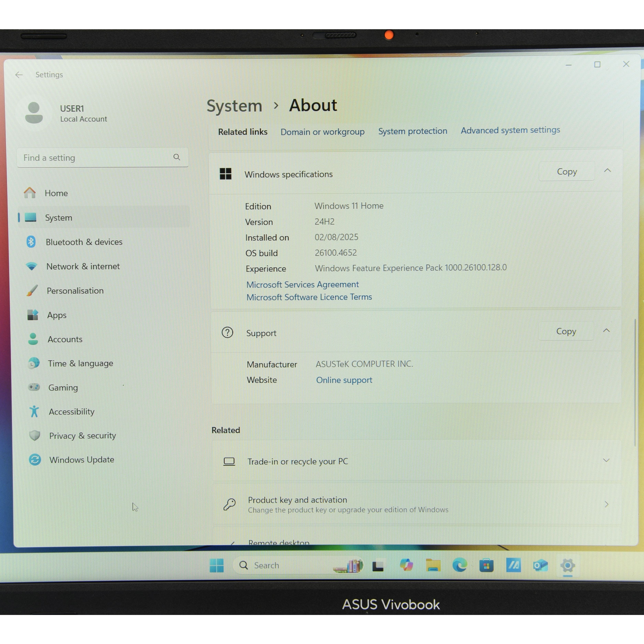This screenshot has height=644, width=644.
Task: Maximize the Settings window
Action: (x=597, y=64)
